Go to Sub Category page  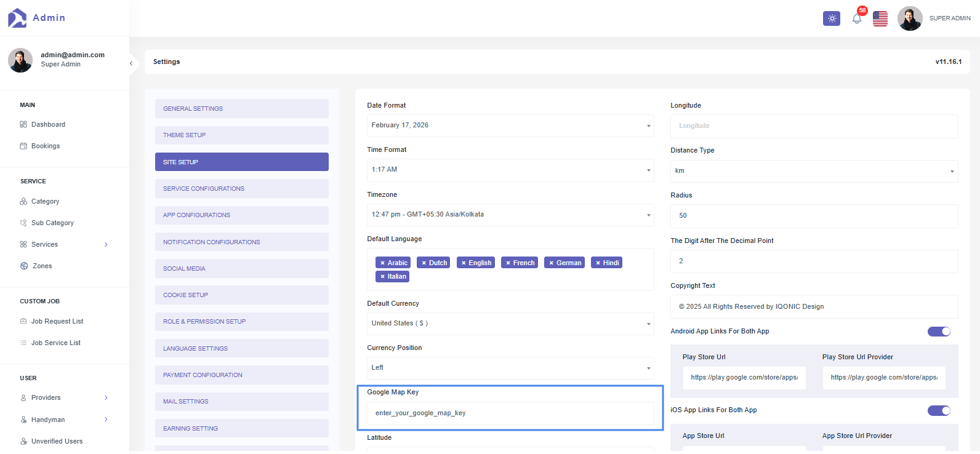point(52,223)
